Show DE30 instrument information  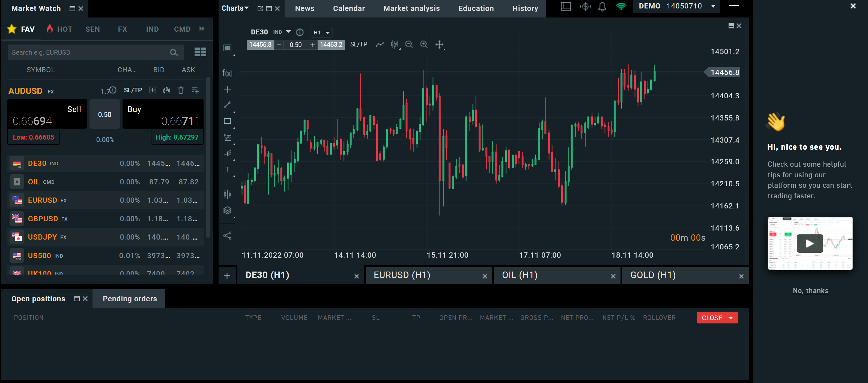click(300, 32)
